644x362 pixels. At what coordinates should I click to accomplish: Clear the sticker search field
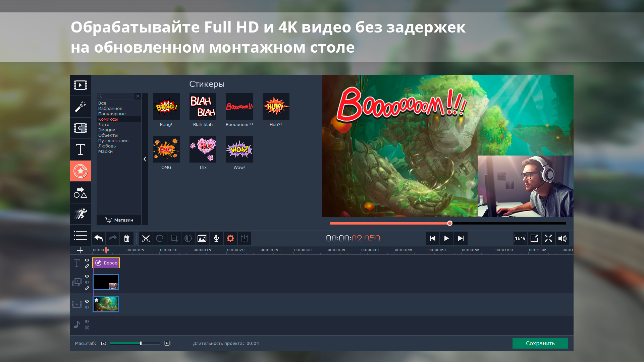pos(138,96)
